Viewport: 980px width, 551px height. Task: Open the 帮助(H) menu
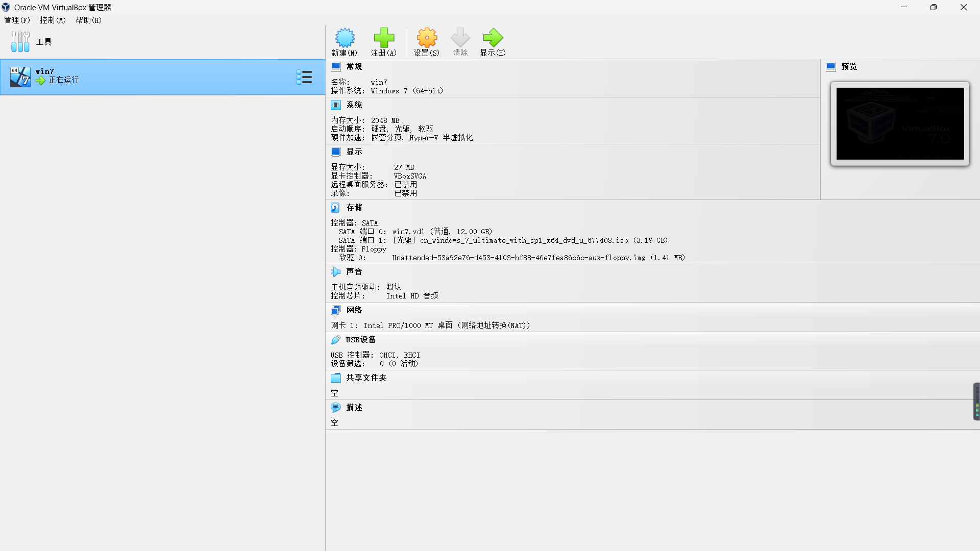[89, 20]
